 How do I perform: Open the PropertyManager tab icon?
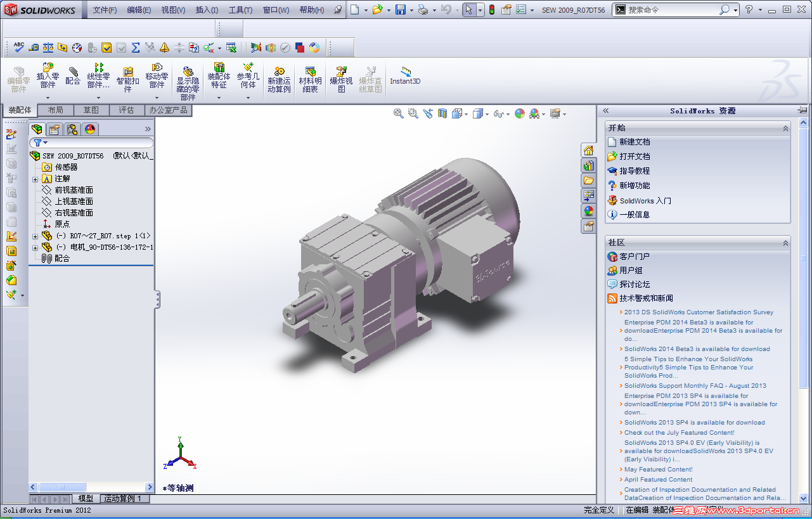(x=55, y=129)
